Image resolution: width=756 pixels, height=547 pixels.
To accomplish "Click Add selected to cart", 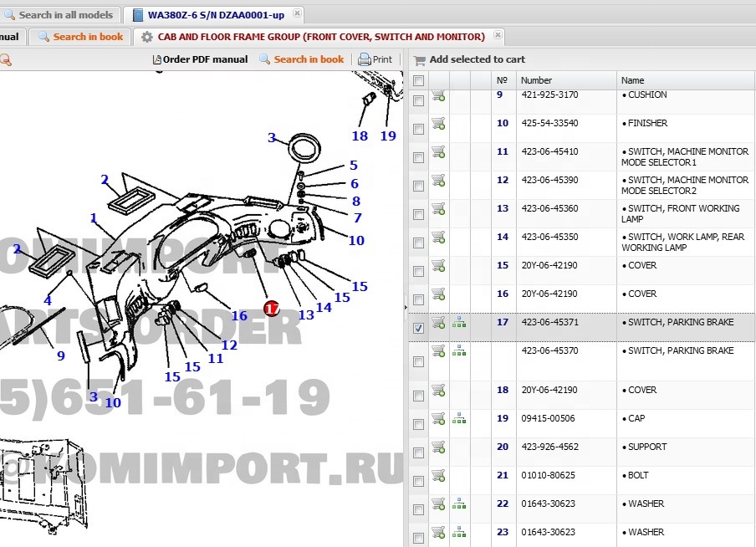I will pyautogui.click(x=470, y=59).
